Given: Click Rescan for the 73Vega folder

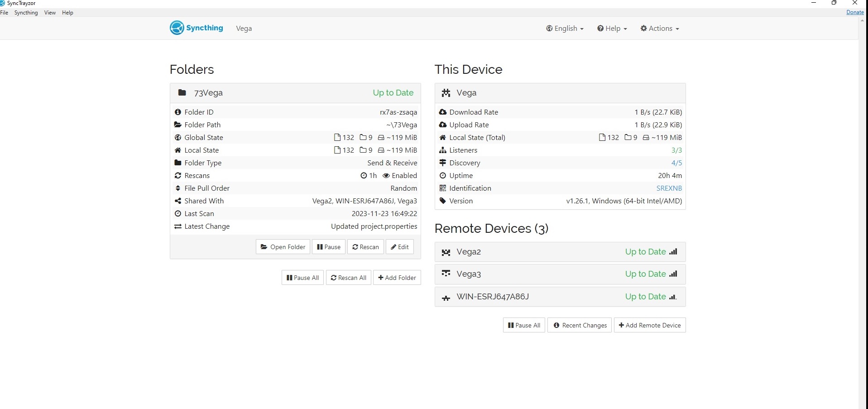Looking at the screenshot, I should 365,247.
